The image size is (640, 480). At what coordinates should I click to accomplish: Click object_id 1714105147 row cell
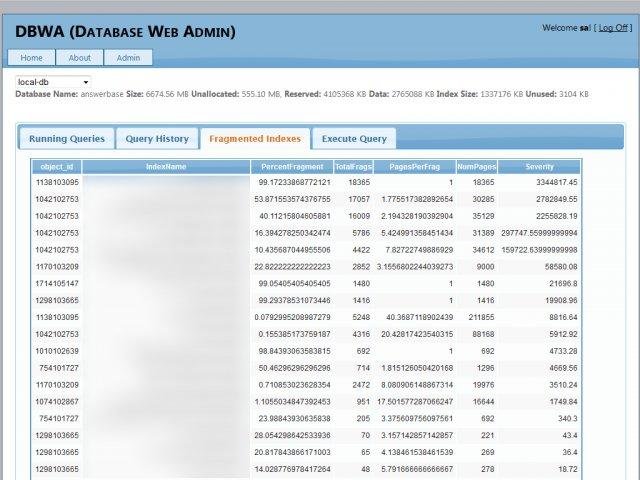pos(57,283)
